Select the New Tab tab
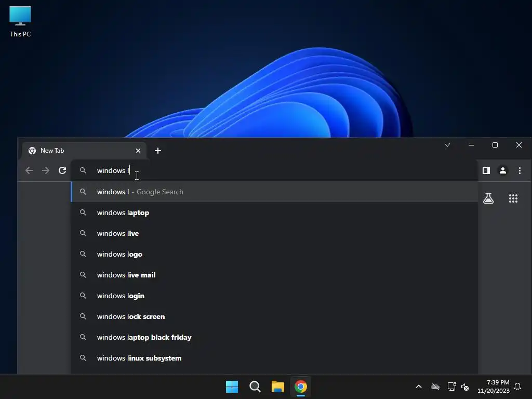Viewport: 532px width, 399px height. click(x=84, y=151)
